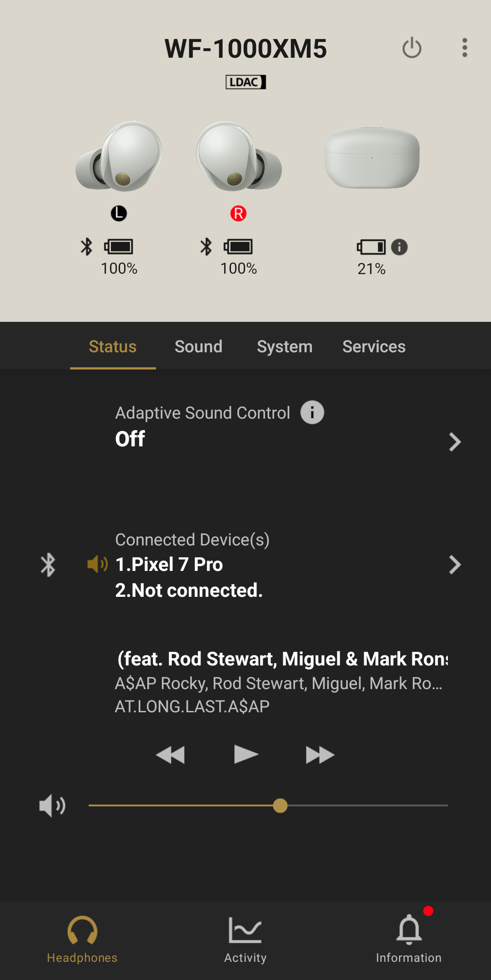The image size is (491, 980).
Task: Adjust the volume slider handle
Action: click(281, 805)
